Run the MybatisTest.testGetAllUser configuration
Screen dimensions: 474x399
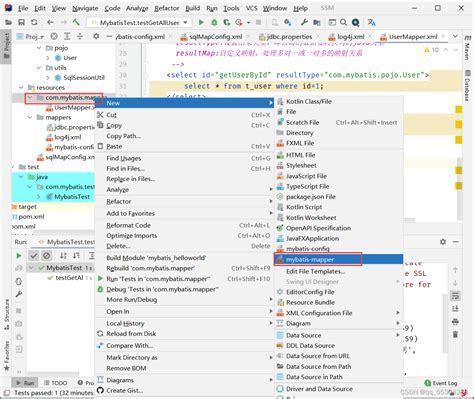click(x=201, y=22)
